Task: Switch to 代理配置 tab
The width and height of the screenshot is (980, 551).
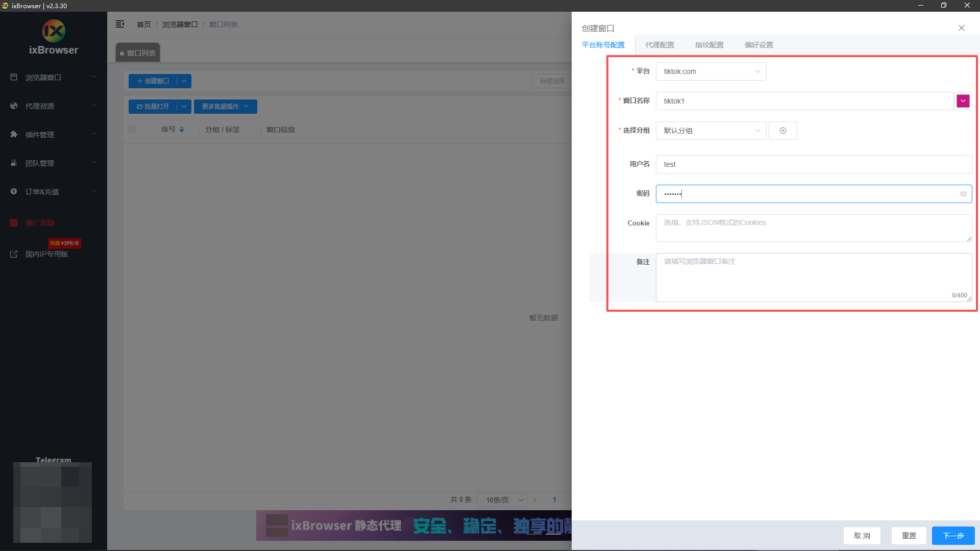Action: click(x=659, y=45)
